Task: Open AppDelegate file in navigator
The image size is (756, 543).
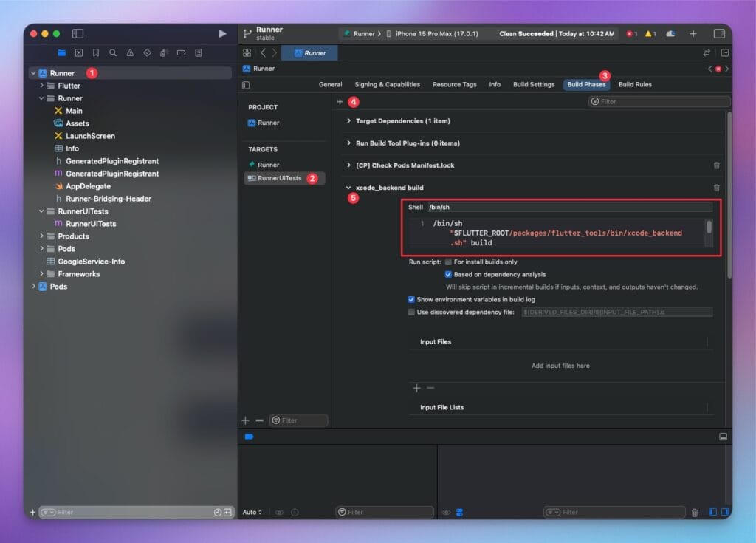Action: [88, 186]
